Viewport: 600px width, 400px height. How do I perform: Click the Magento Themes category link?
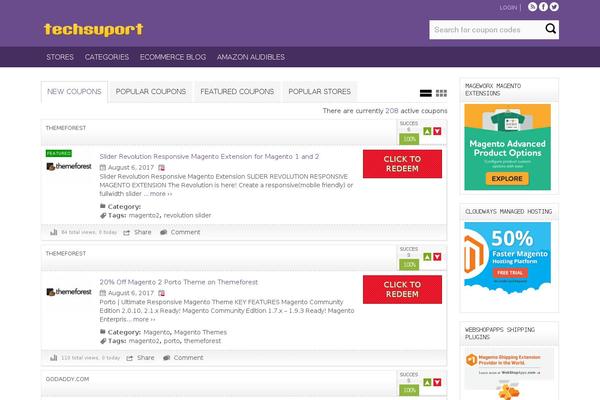pos(201,332)
